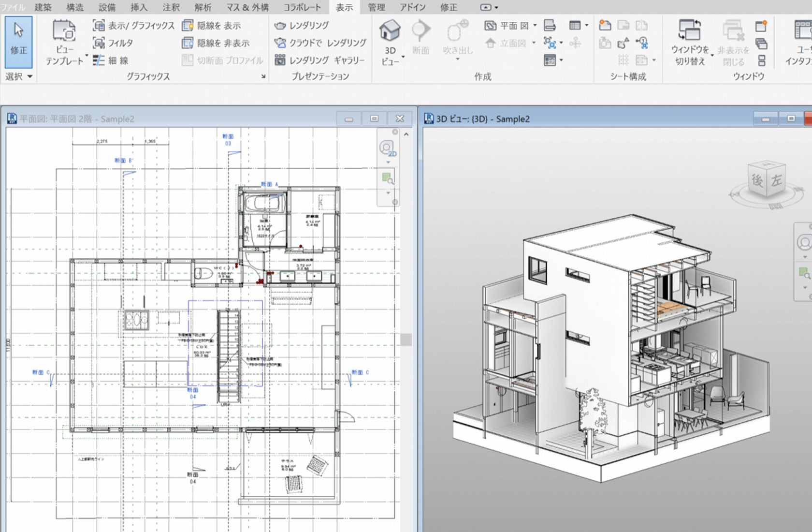Click the 平面図 (Plan Views) button
Image resolution: width=812 pixels, height=532 pixels.
[507, 26]
